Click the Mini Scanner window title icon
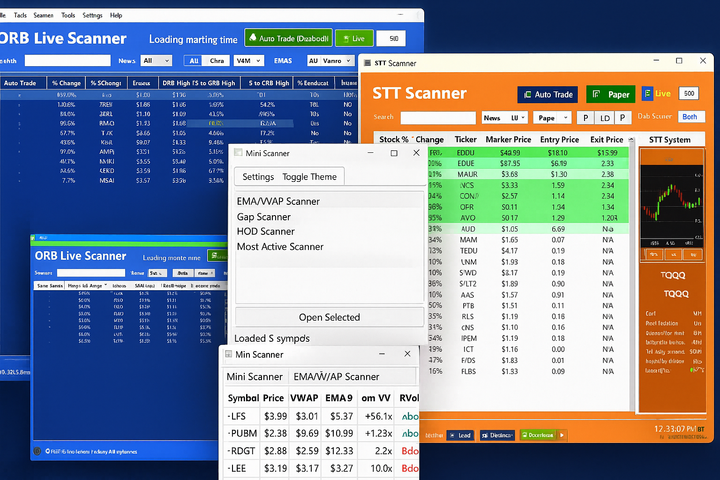 238,152
